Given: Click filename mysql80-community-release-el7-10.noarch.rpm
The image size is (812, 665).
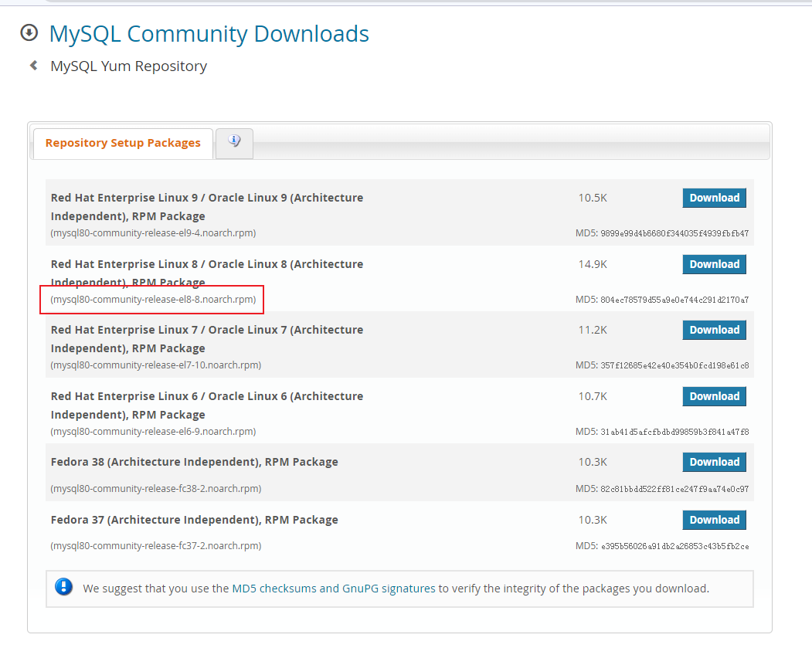Looking at the screenshot, I should point(156,365).
